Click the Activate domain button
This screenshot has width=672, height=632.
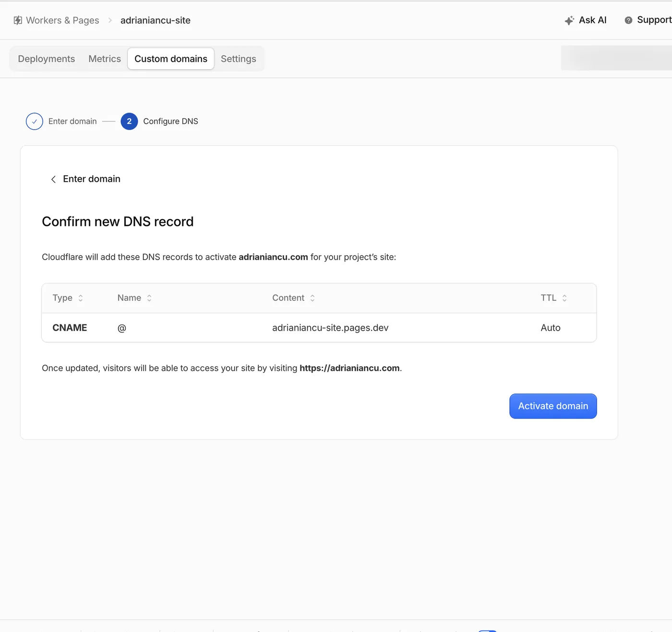point(553,406)
